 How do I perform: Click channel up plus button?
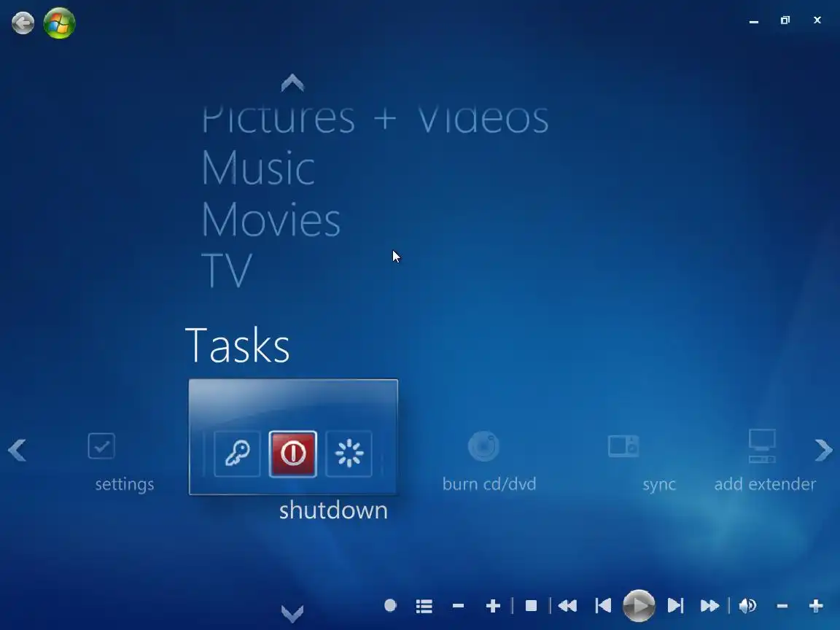[x=493, y=606]
